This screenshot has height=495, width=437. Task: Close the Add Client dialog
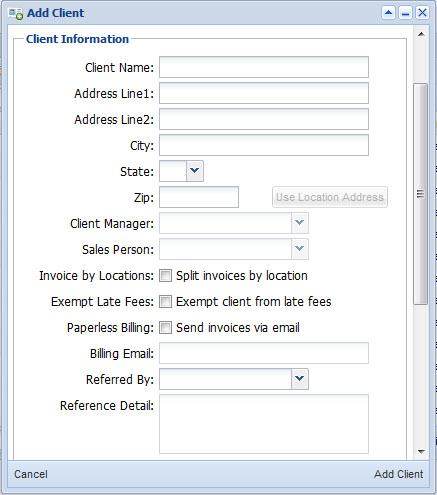pos(422,13)
